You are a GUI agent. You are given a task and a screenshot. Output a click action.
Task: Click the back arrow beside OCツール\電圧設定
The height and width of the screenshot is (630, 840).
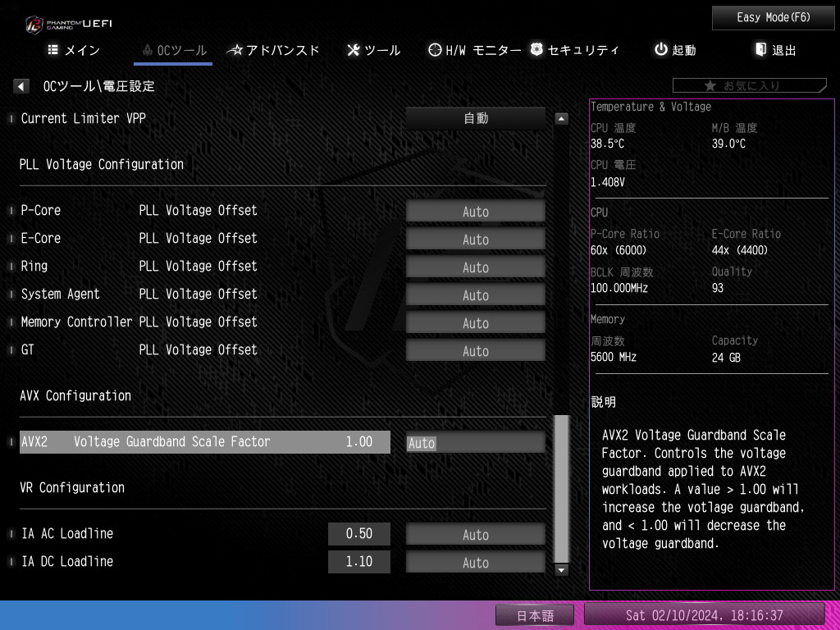(21, 85)
